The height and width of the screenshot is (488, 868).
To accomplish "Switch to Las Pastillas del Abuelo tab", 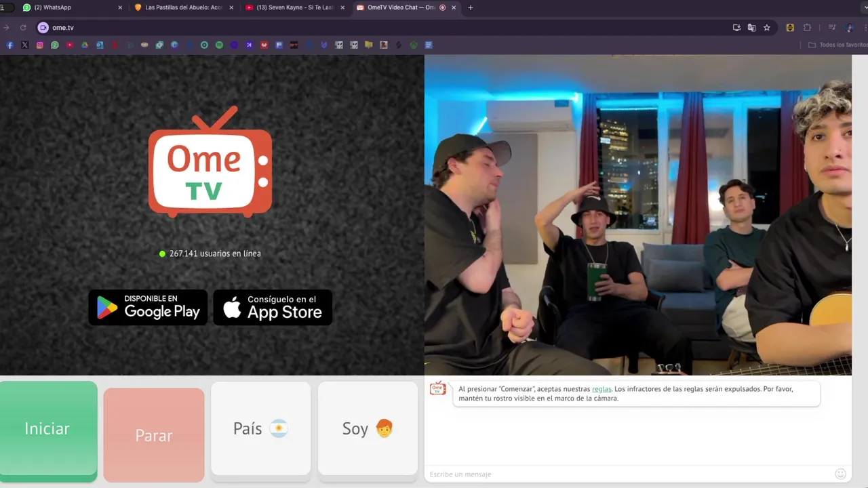I will click(183, 7).
